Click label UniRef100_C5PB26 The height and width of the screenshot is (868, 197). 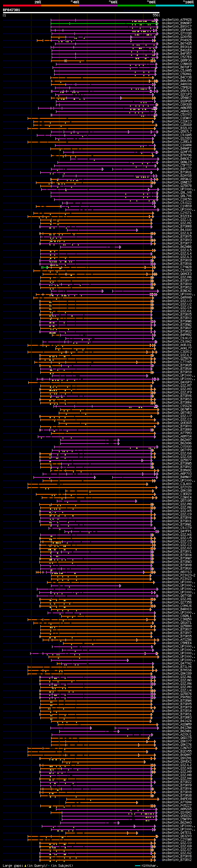click(x=177, y=88)
